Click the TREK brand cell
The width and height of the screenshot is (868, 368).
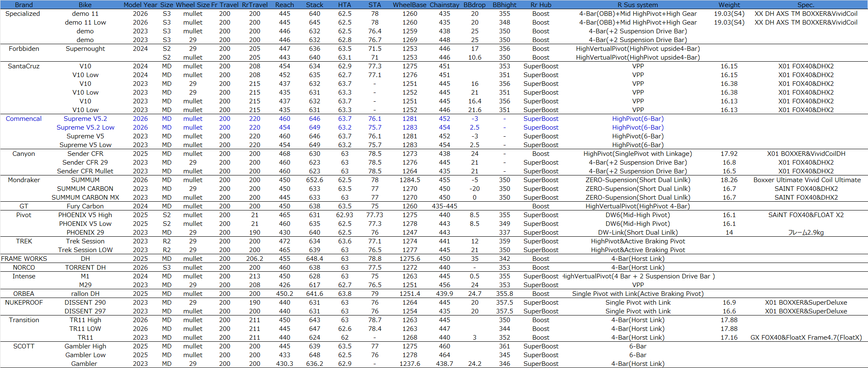pos(24,241)
